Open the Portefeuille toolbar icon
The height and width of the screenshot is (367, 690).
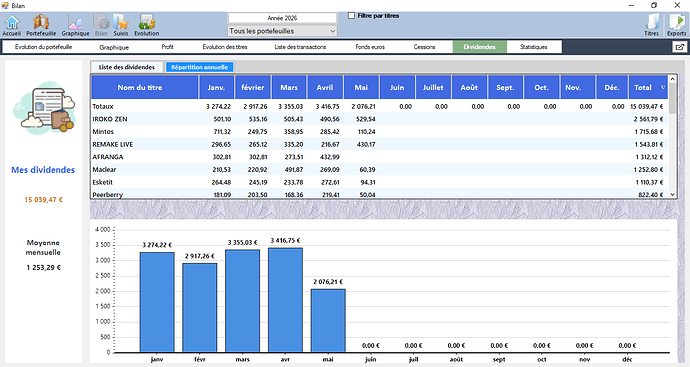tap(41, 25)
